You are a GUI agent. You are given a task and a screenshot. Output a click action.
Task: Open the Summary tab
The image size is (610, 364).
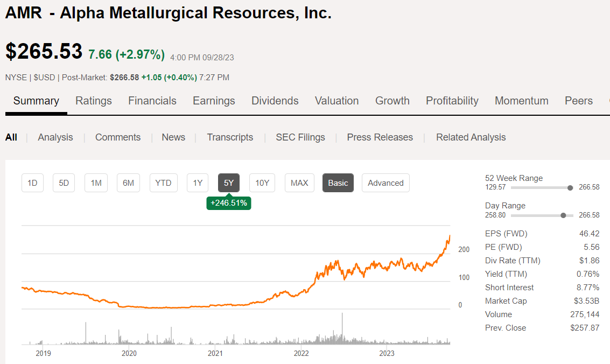click(x=36, y=101)
